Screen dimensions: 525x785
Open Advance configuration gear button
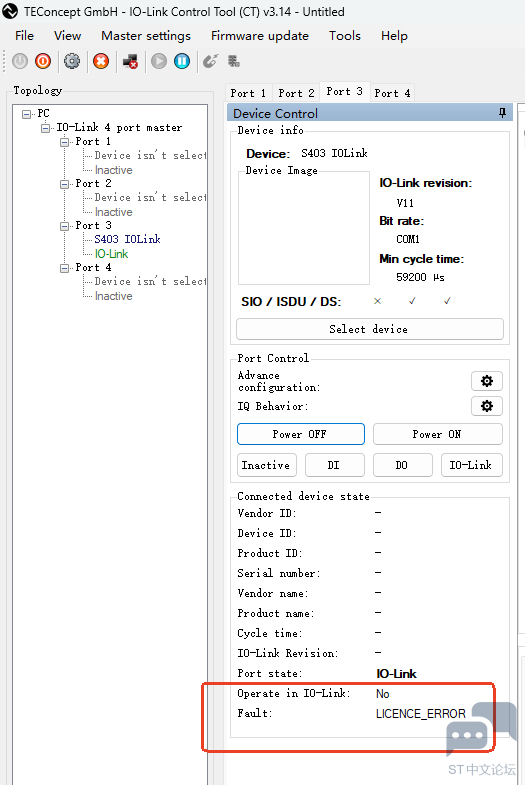point(487,381)
